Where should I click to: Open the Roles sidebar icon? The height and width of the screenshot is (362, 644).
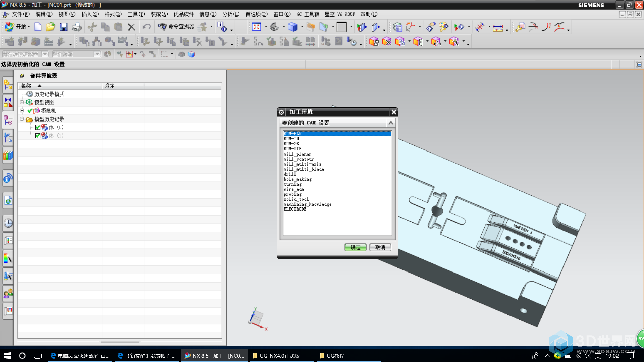click(8, 294)
